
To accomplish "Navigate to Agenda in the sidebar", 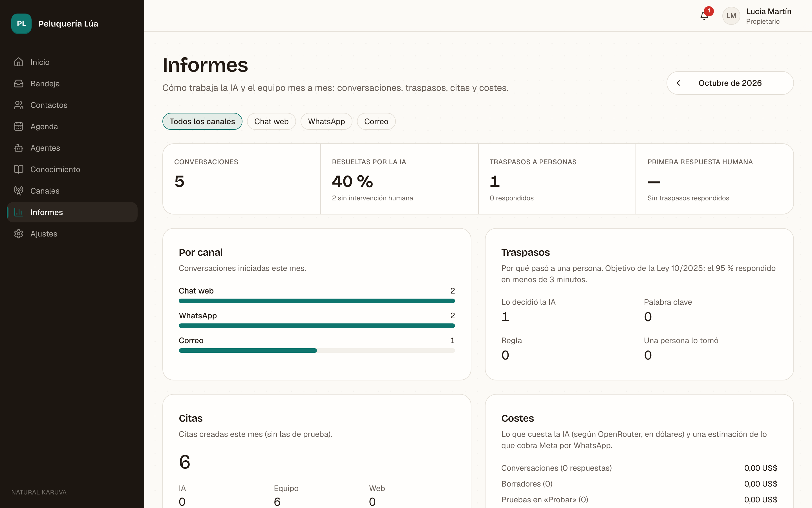I will tap(72, 126).
